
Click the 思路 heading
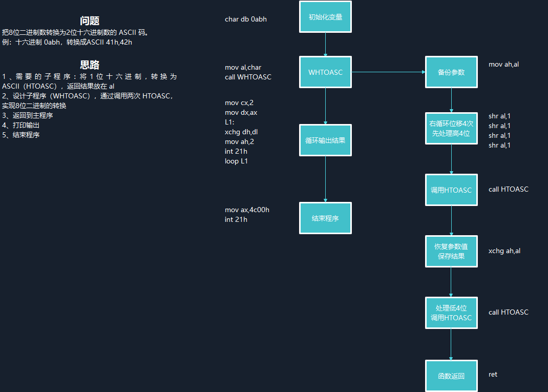coord(90,65)
